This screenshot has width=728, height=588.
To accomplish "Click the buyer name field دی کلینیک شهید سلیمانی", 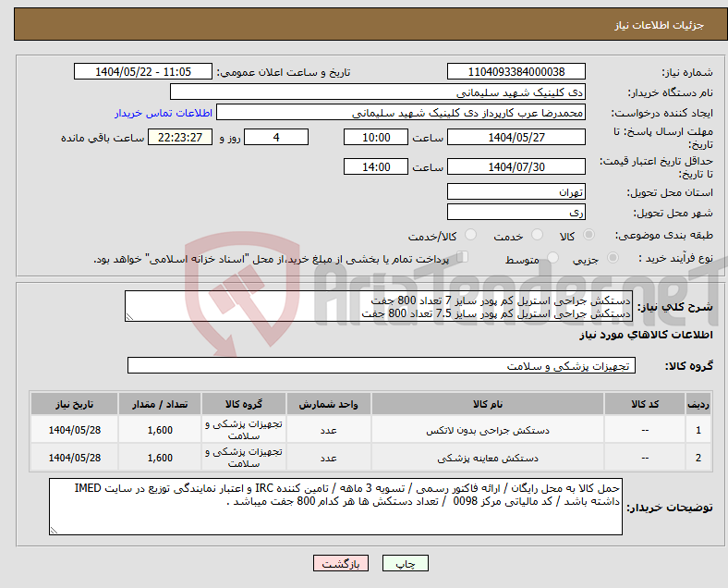I will coord(378,92).
